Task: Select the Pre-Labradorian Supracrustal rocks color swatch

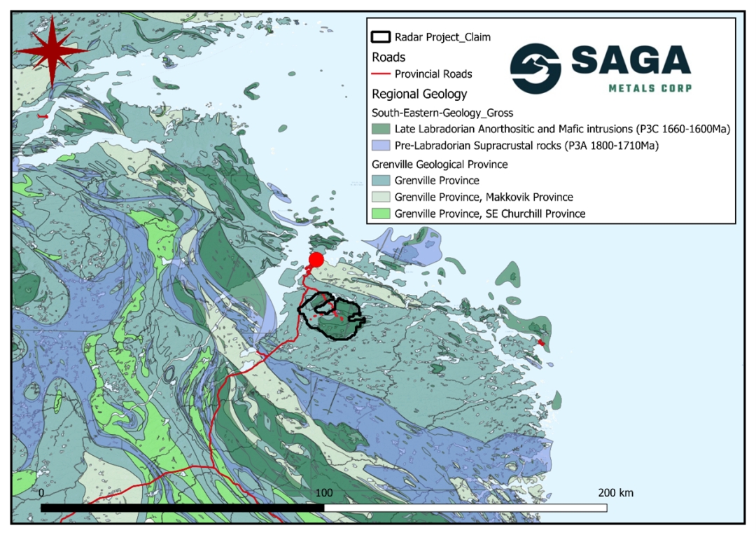Action: point(381,146)
